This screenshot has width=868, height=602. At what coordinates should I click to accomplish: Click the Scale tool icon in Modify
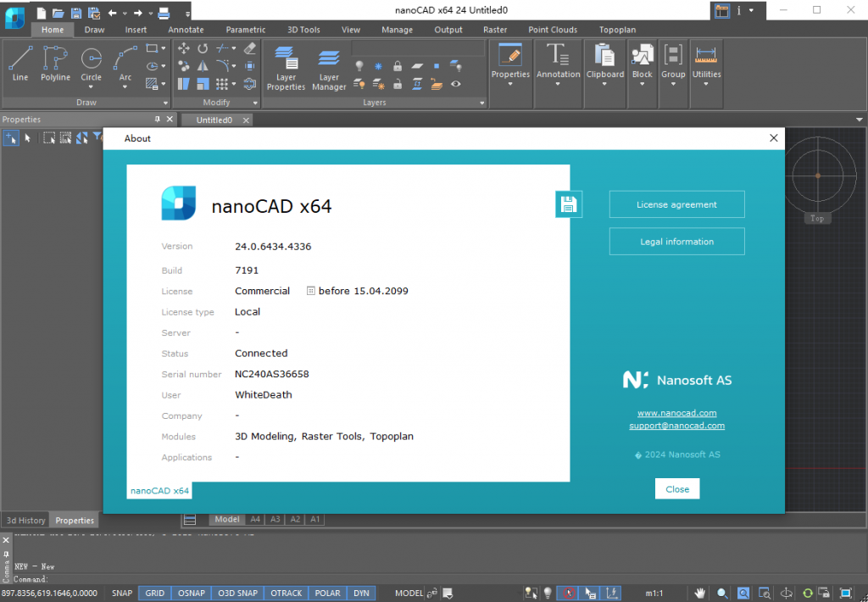point(203,84)
